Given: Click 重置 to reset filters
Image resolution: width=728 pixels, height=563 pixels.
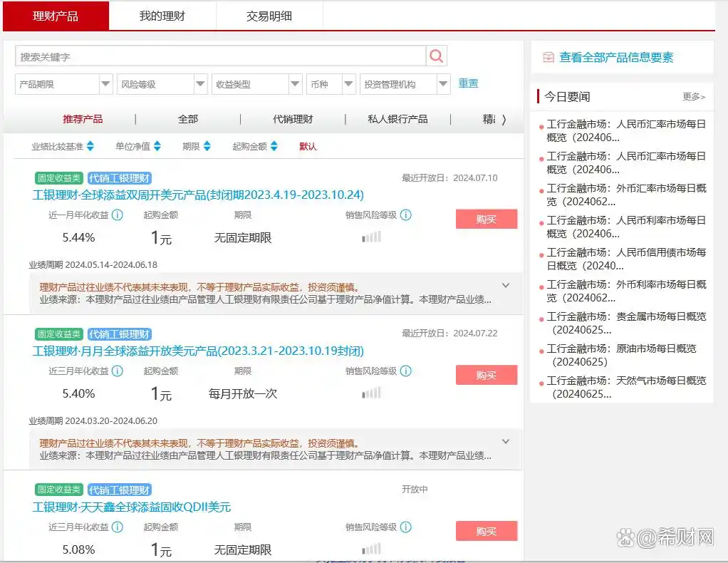Looking at the screenshot, I should pos(468,83).
